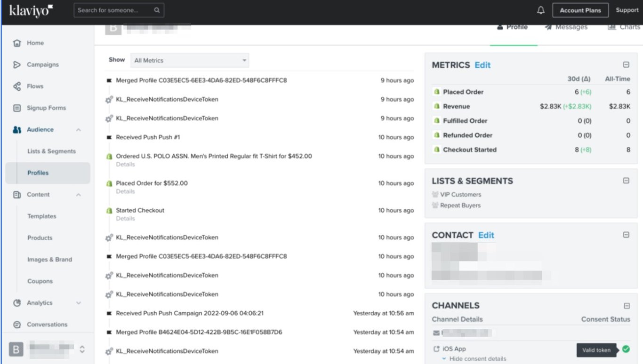Click the search magnifier icon
This screenshot has height=364, width=643.
pyautogui.click(x=157, y=9)
